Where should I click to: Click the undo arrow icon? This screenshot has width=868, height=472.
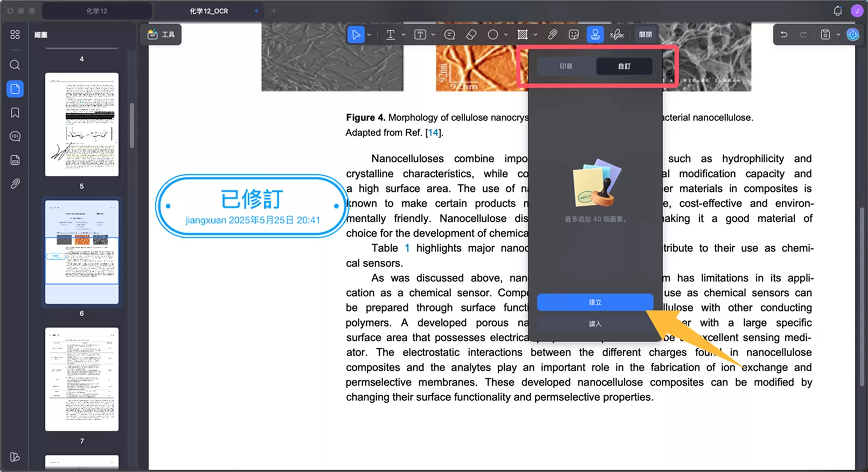tap(784, 34)
